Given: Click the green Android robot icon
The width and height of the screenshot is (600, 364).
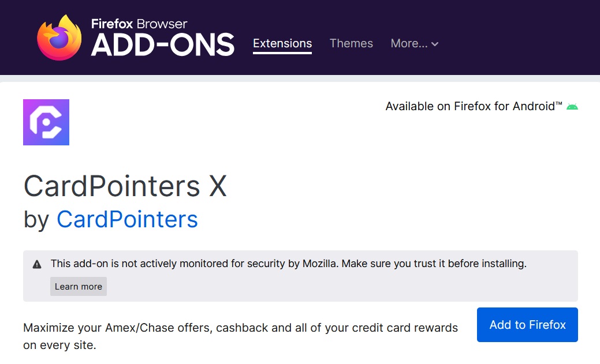Looking at the screenshot, I should coord(572,107).
